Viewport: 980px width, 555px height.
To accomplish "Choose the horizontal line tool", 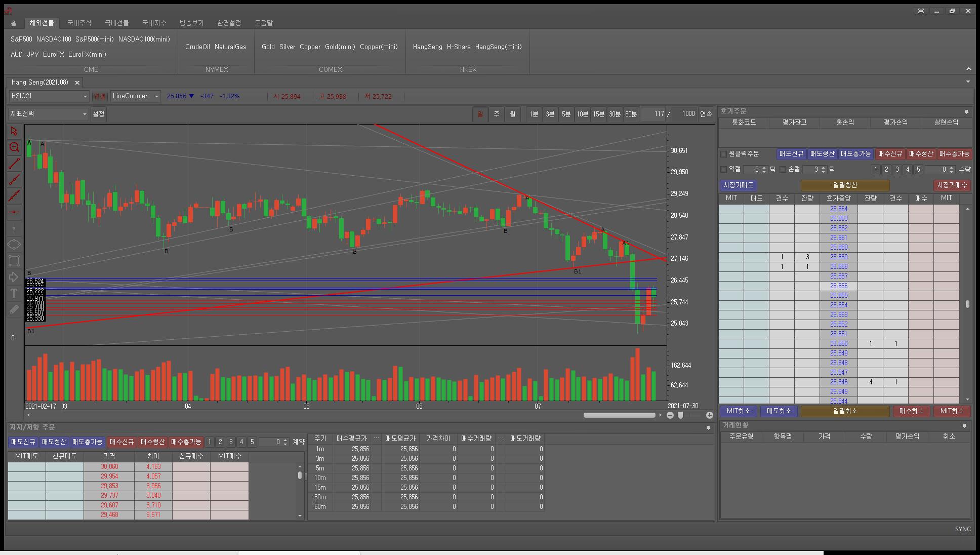I will 14,212.
